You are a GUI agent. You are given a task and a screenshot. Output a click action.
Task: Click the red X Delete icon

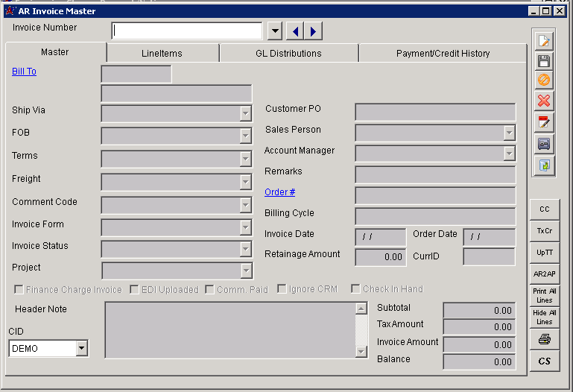[x=544, y=101]
